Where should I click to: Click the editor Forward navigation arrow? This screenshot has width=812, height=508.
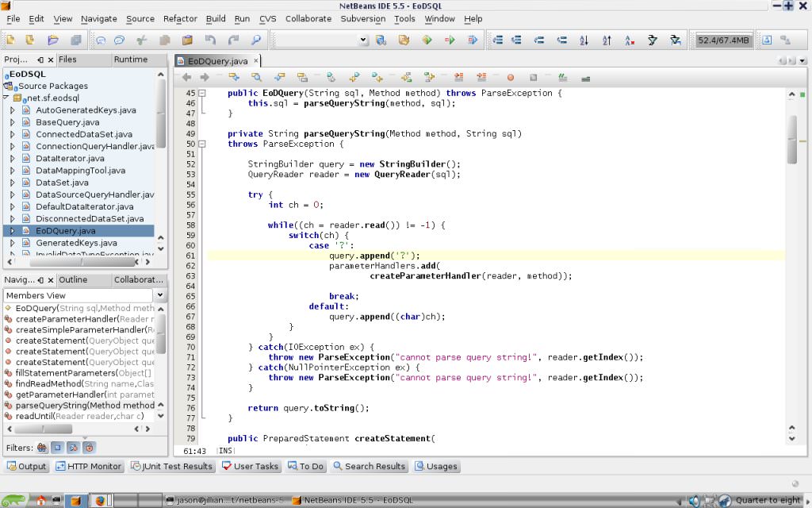pos(205,77)
